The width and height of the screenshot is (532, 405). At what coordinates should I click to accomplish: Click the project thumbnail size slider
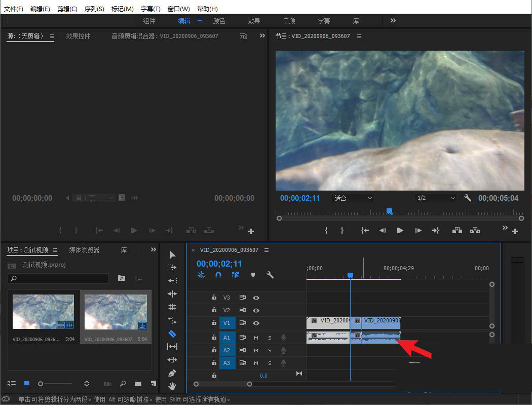coord(41,384)
